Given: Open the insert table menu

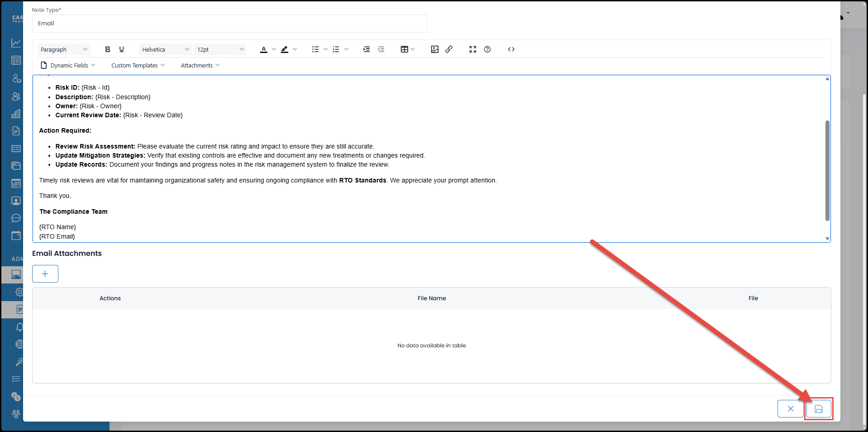Looking at the screenshot, I should click(407, 49).
